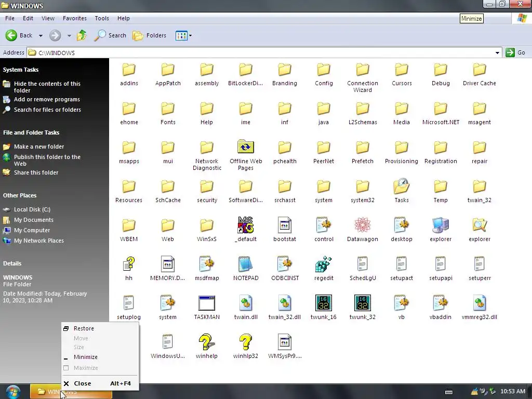The width and height of the screenshot is (532, 399).
Task: Collapse the Other Places panel header
Action: click(x=20, y=195)
